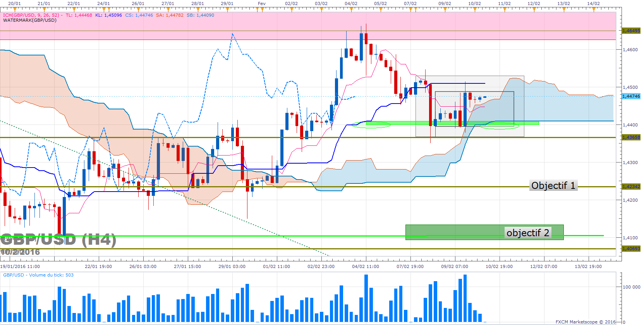The width and height of the screenshot is (644, 325).
Task: Click the '02/02 23:00' time label
Action: point(321,266)
